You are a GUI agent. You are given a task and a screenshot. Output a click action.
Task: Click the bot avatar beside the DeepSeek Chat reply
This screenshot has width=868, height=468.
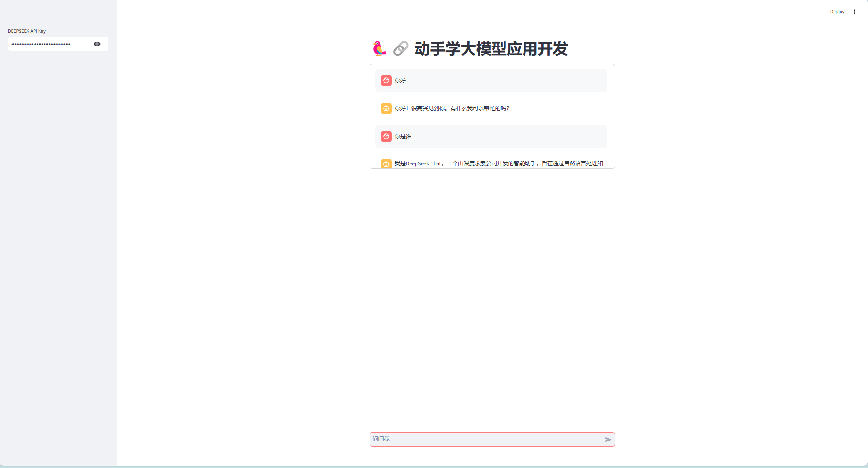point(386,163)
